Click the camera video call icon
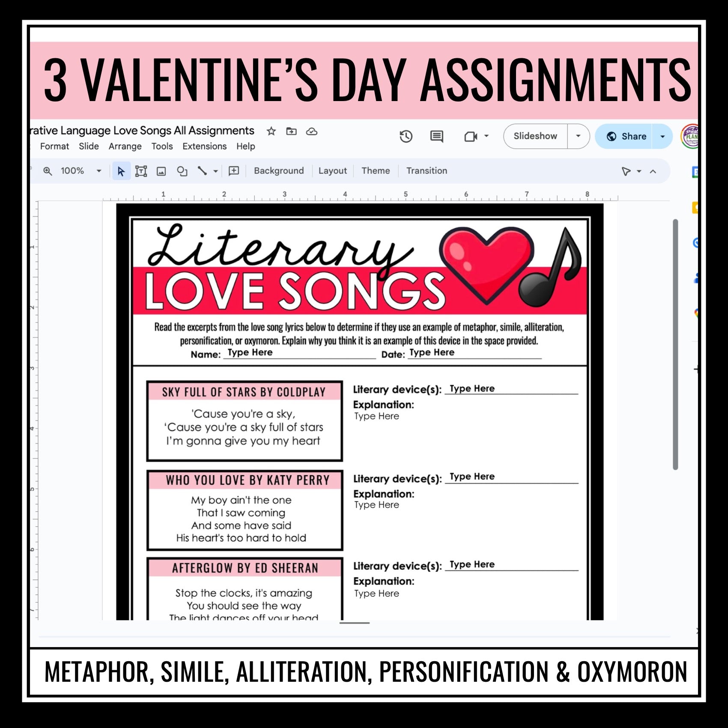The image size is (728, 728). 471,137
